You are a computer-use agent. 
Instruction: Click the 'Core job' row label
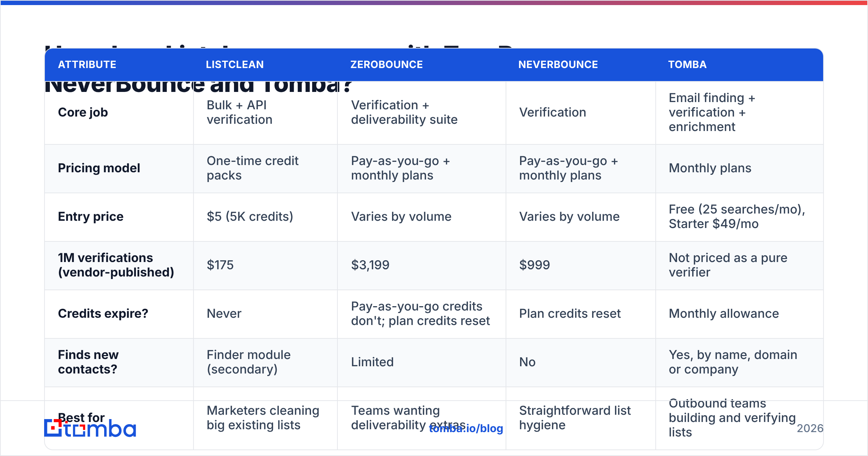83,112
